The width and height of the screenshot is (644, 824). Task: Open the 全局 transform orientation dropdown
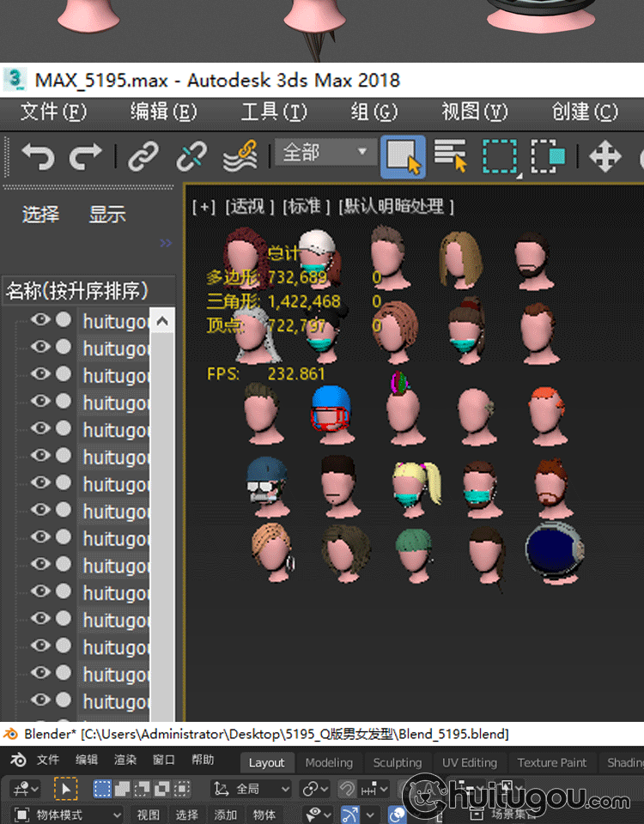(x=252, y=789)
